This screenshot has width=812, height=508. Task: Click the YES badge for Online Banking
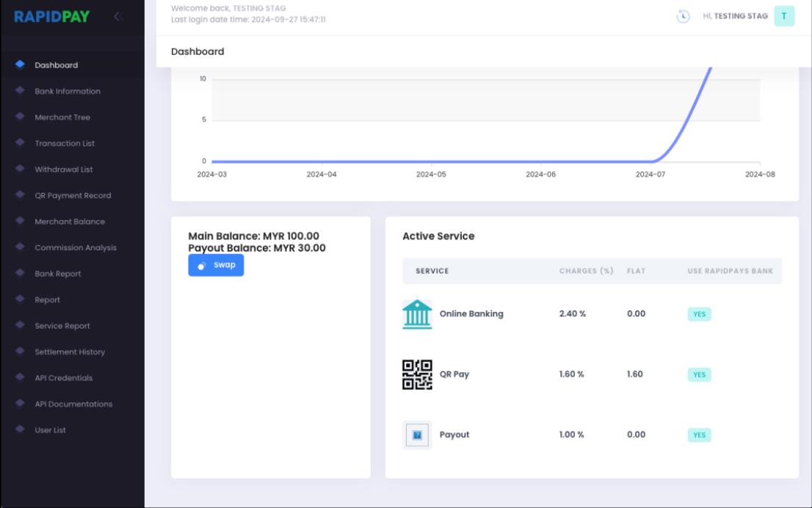point(699,314)
